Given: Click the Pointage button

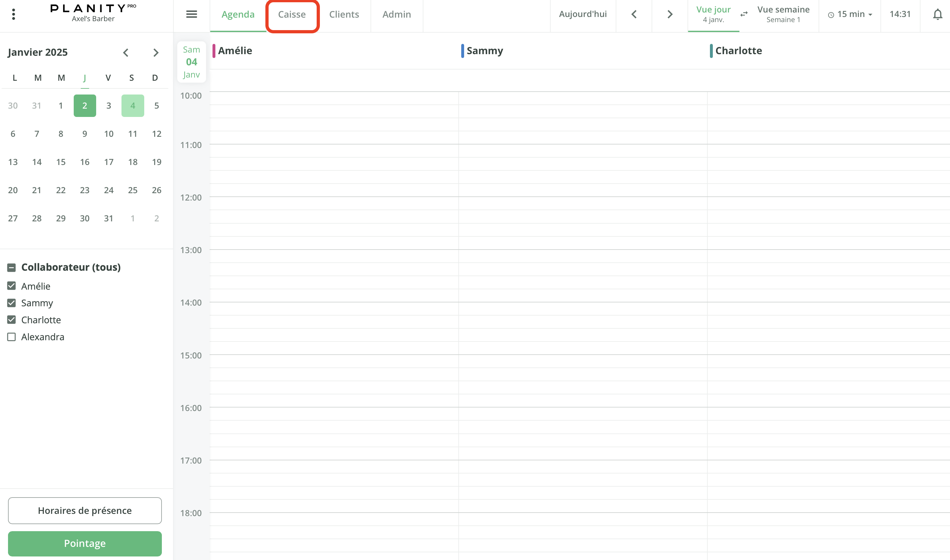Looking at the screenshot, I should point(85,543).
